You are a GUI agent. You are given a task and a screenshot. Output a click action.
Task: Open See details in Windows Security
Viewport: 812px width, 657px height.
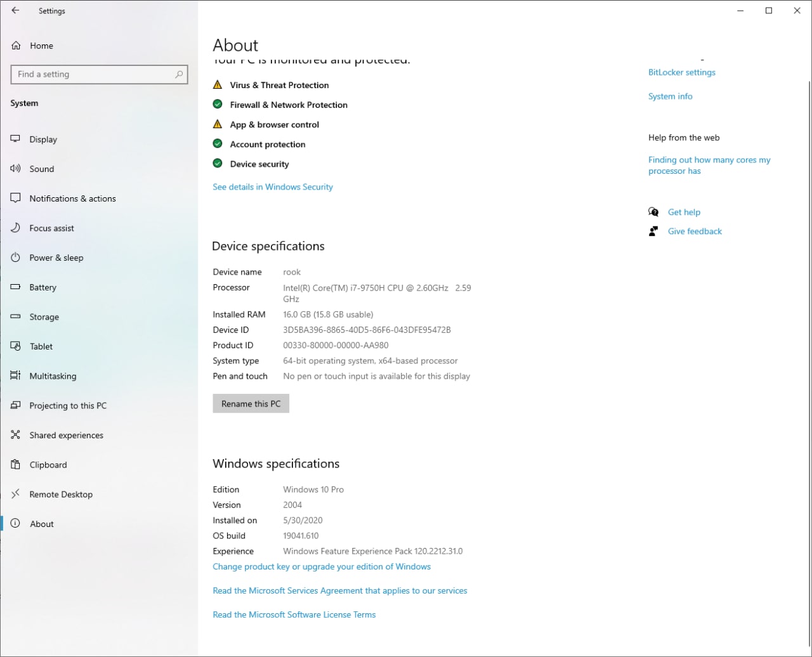273,187
